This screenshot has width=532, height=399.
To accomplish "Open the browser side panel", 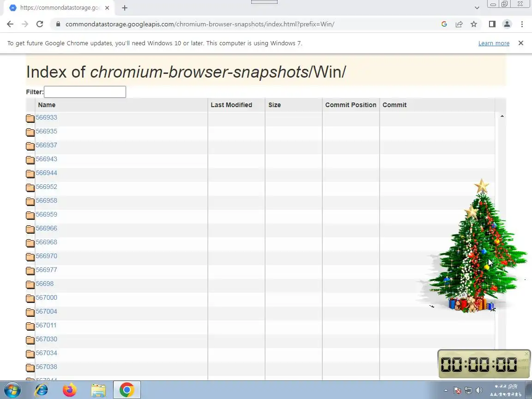I will pyautogui.click(x=492, y=24).
